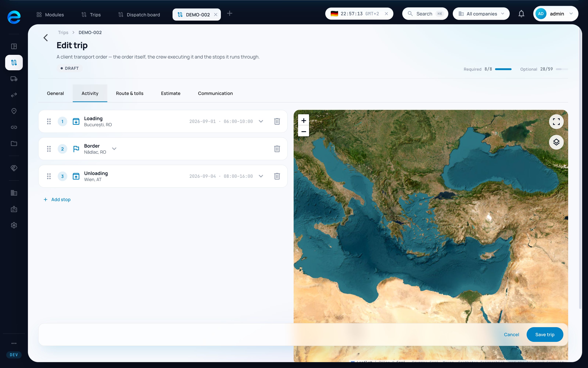This screenshot has width=588, height=368.
Task: Open the handshake sidebar icon
Action: click(14, 168)
